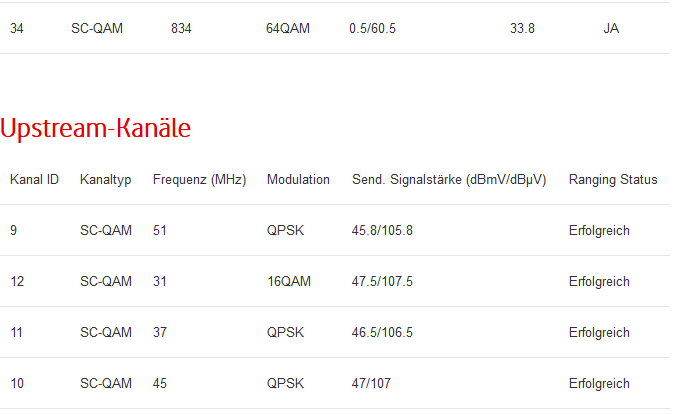This screenshot has height=415, width=676.
Task: Select the Kanaltyp column header
Action: (106, 180)
